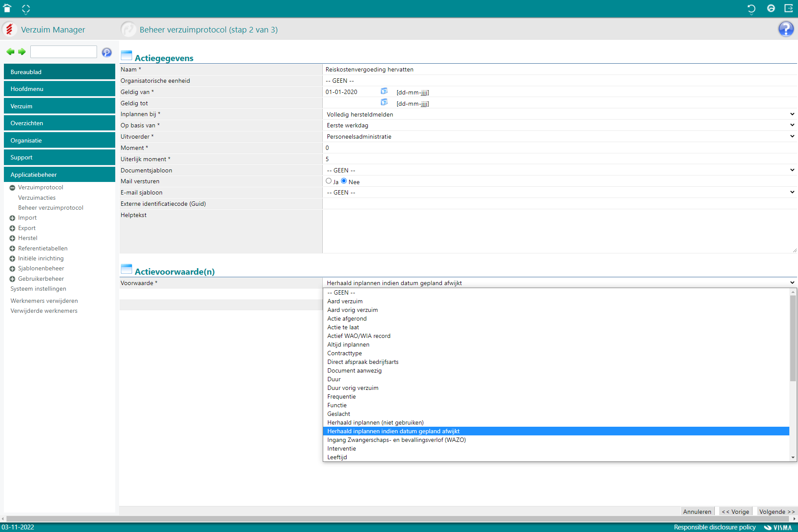The height and width of the screenshot is (532, 798).
Task: Choose Altijd inplannen from Voorwaarde list
Action: 556,344
